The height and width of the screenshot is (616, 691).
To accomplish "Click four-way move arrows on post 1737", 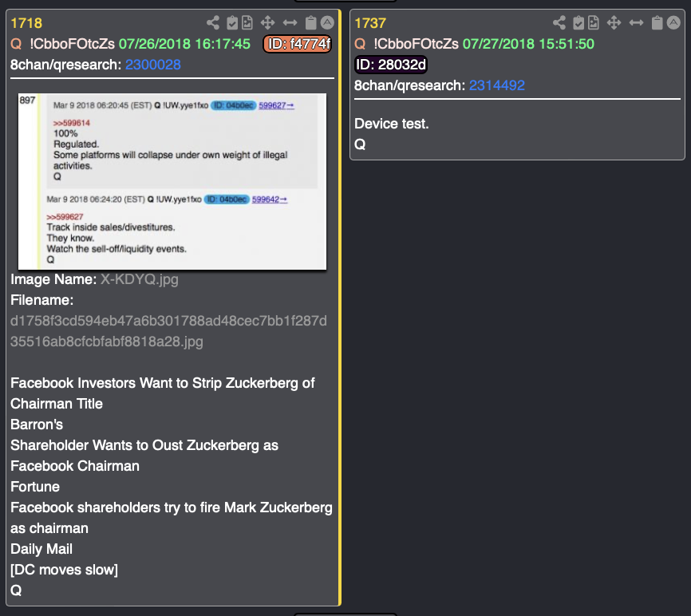I will 614,23.
